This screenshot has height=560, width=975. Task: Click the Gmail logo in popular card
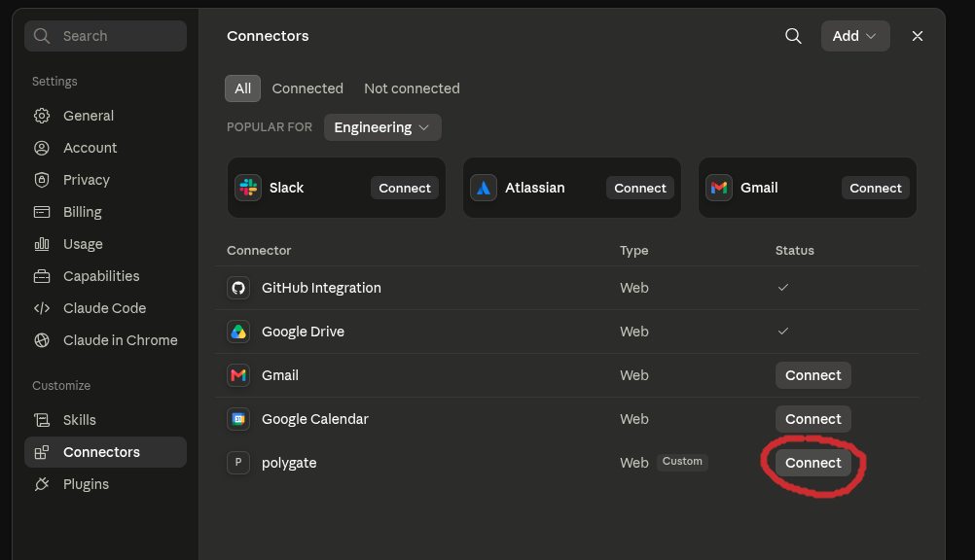(x=719, y=188)
